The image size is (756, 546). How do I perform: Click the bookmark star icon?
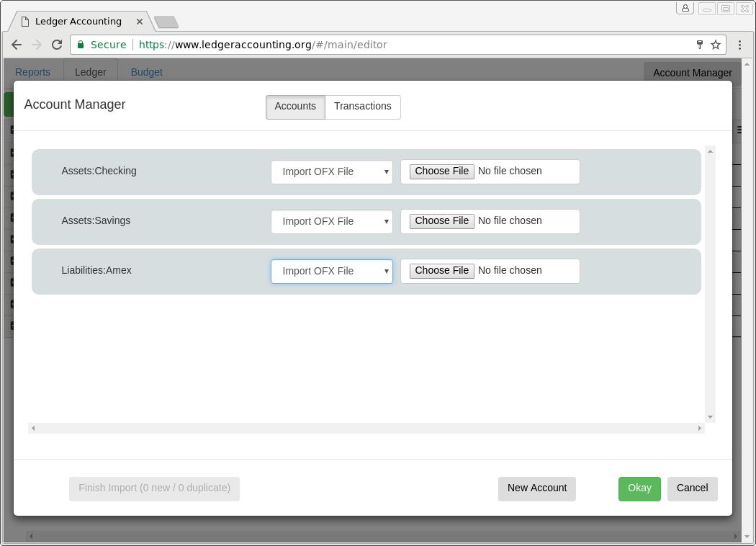715,45
